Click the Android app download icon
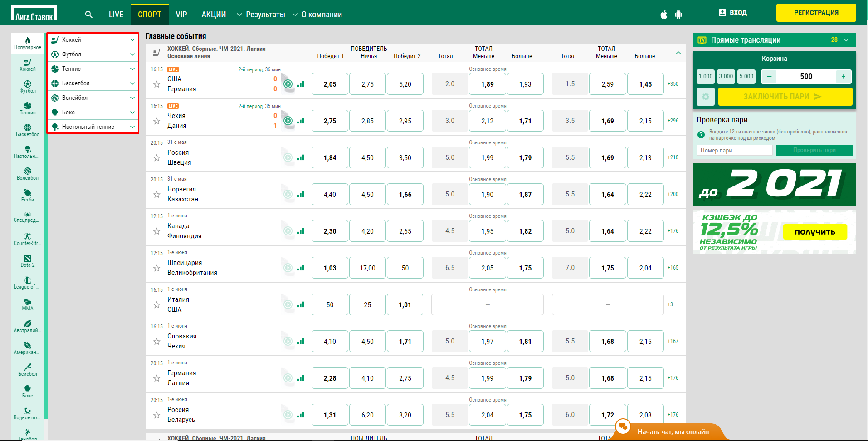868x441 pixels. (x=678, y=15)
